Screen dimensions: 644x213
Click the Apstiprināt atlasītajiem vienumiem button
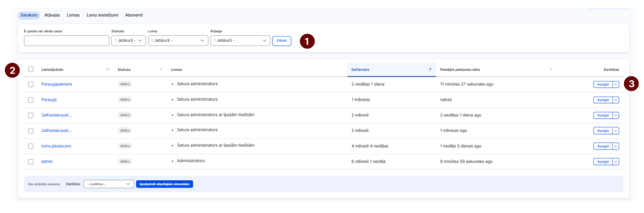pos(164,184)
